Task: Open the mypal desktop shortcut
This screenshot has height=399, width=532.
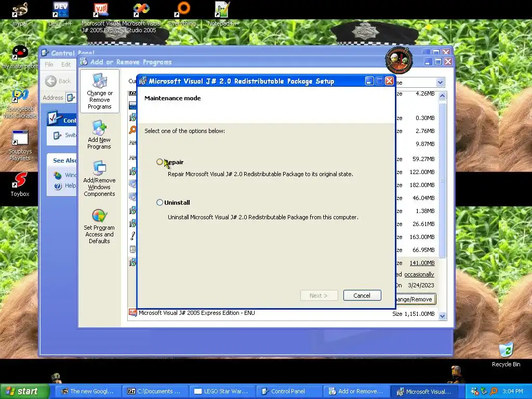Action: [20, 15]
